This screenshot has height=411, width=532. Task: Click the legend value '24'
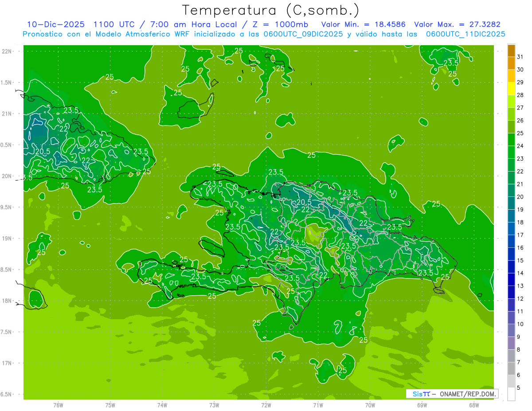[x=520, y=146]
